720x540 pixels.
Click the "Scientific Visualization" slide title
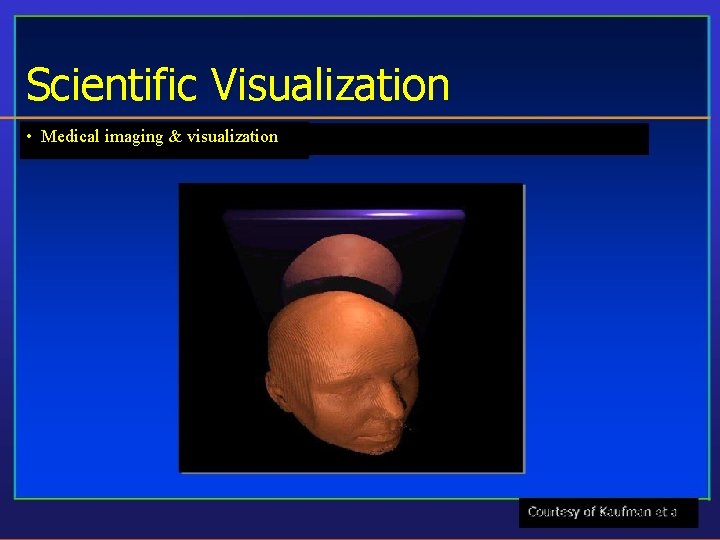pyautogui.click(x=238, y=84)
